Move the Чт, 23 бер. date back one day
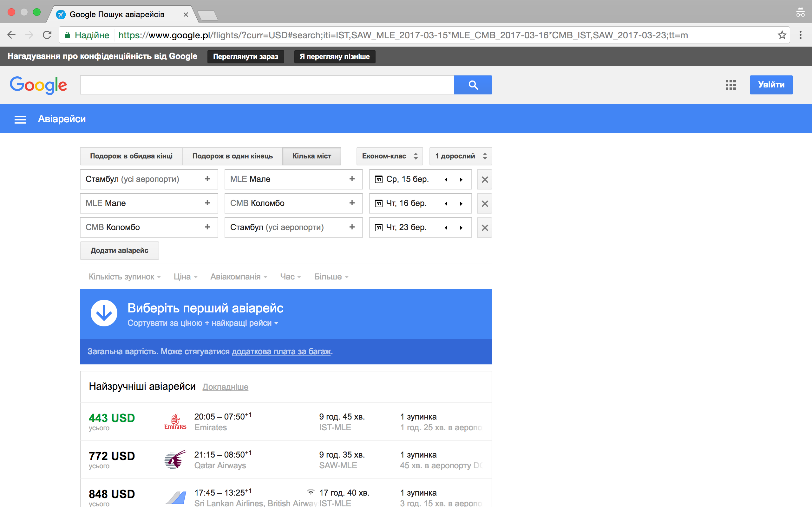The width and height of the screenshot is (812, 507). (446, 228)
